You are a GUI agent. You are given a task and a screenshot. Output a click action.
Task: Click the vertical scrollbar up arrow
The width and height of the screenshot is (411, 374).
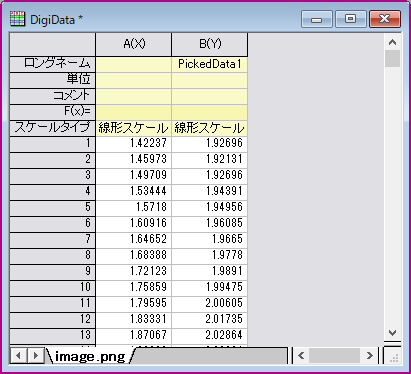[x=392, y=42]
